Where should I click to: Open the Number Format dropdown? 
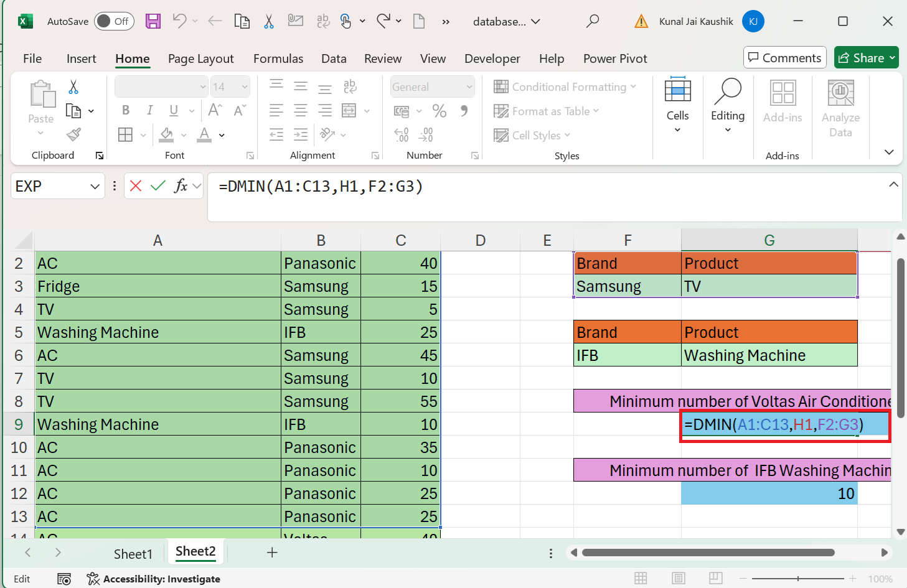tap(432, 86)
